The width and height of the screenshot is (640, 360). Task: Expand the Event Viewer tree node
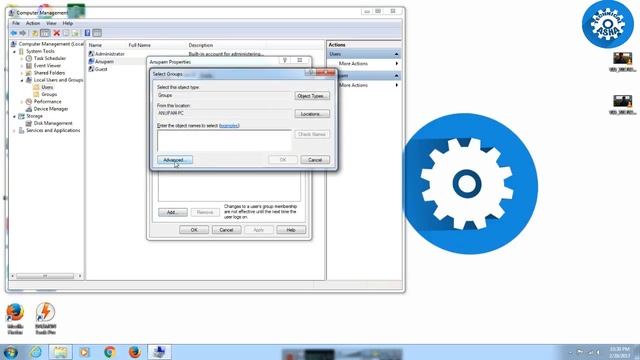(22, 66)
